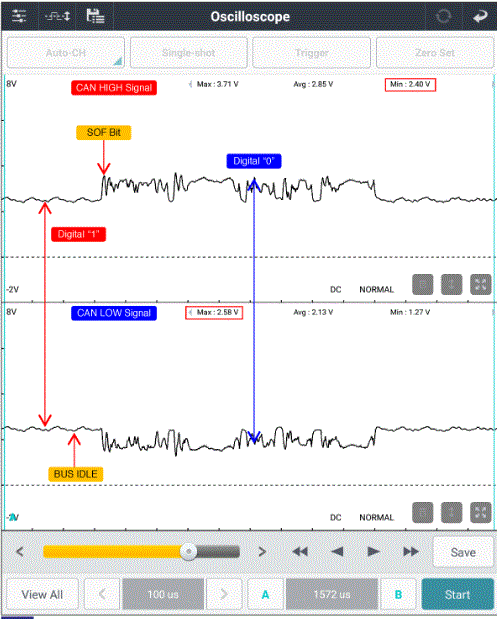Click the 100 us time base field

(163, 594)
